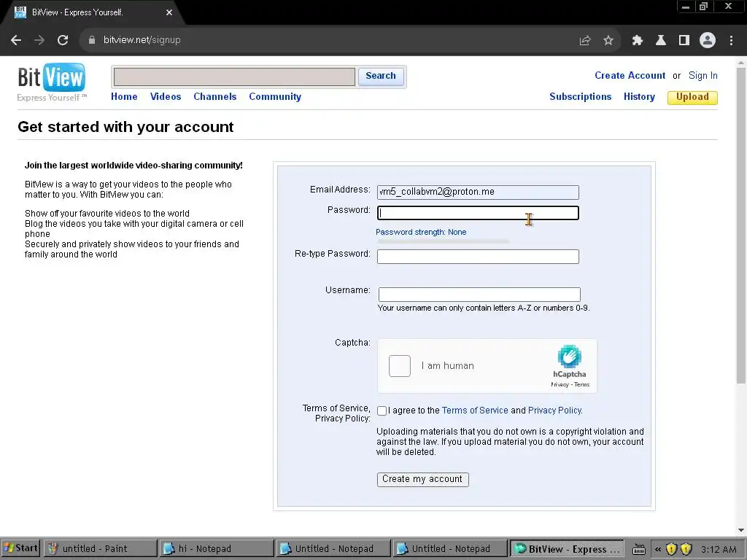747x560 pixels.
Task: Click the browser forward arrow
Action: [39, 41]
